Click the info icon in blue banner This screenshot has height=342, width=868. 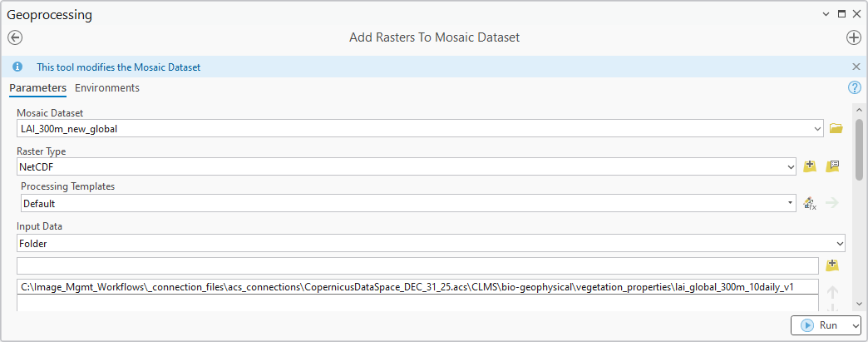pyautogui.click(x=17, y=67)
